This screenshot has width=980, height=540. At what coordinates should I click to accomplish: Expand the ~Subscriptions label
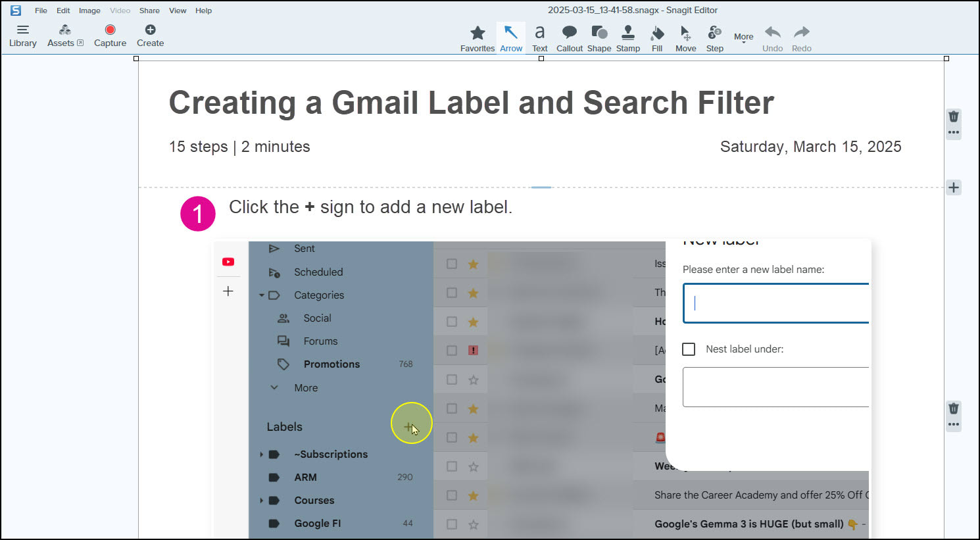click(261, 454)
